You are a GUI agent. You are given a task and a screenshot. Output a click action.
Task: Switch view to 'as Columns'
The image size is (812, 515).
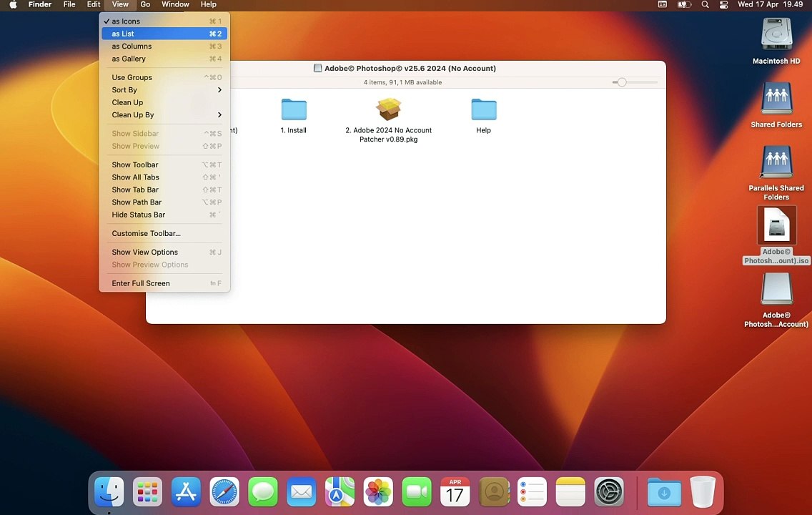click(x=164, y=46)
